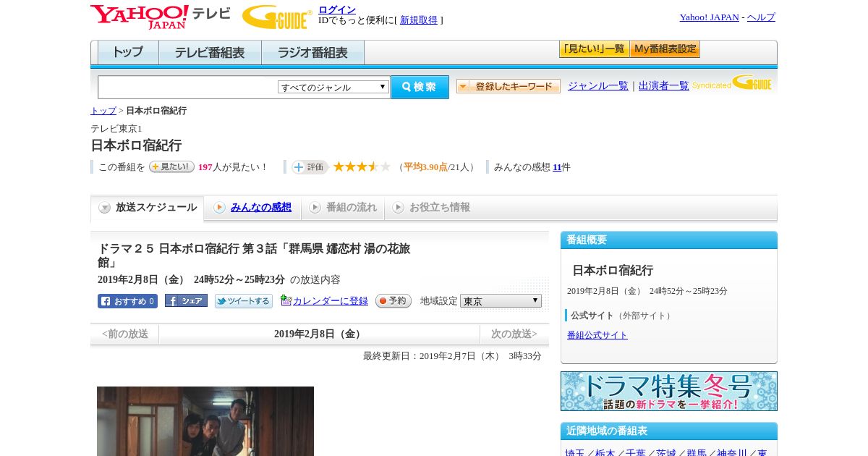
Task: Select the 番組の流れ tab
Action: (343, 208)
